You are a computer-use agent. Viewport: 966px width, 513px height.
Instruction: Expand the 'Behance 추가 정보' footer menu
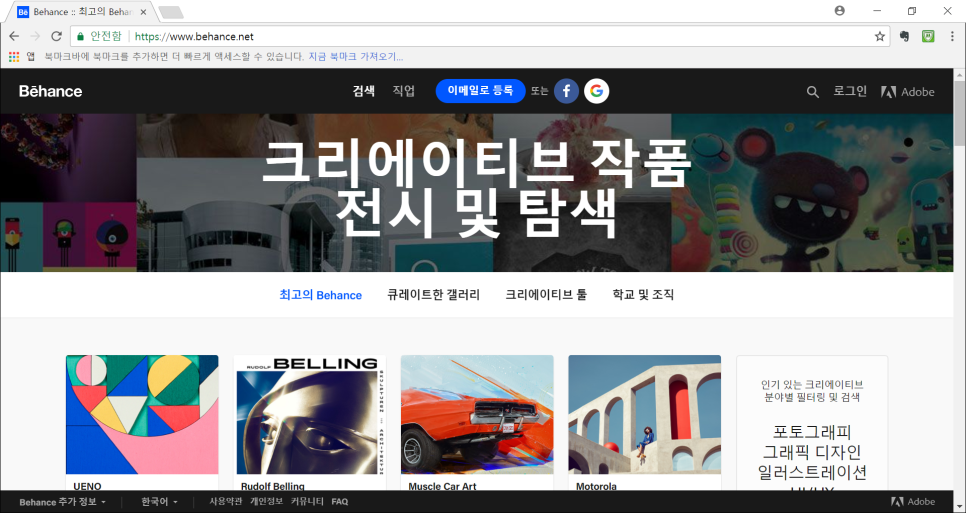tap(62, 502)
